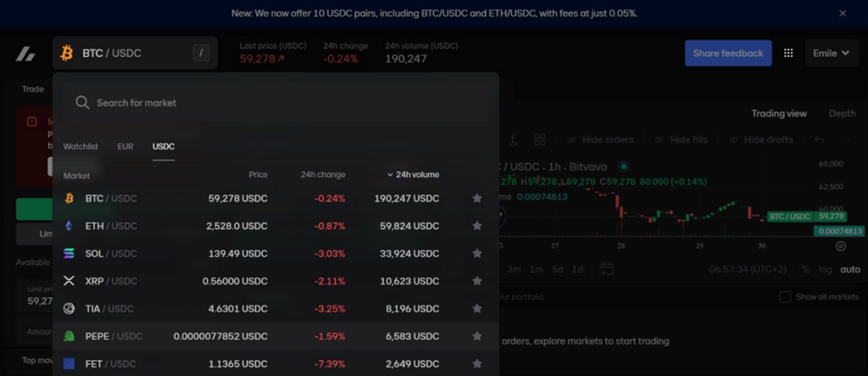
Task: Toggle Hide orders on the chart
Action: (600, 140)
